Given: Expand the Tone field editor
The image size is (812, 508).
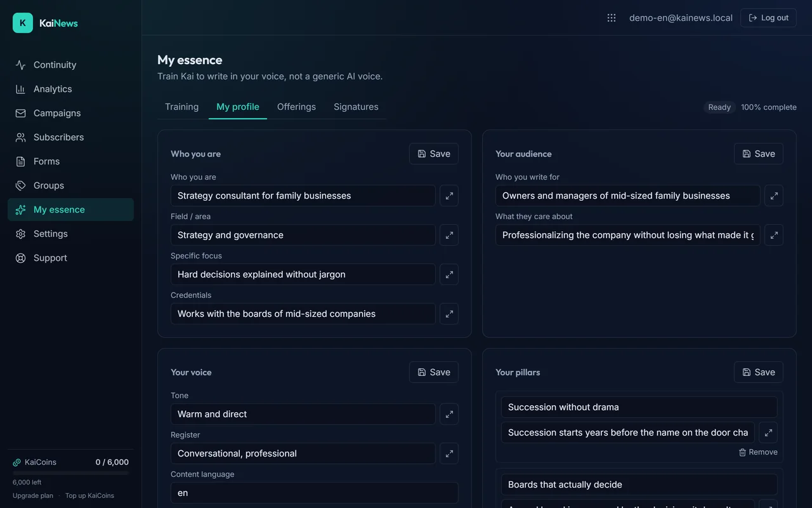Looking at the screenshot, I should 449,414.
